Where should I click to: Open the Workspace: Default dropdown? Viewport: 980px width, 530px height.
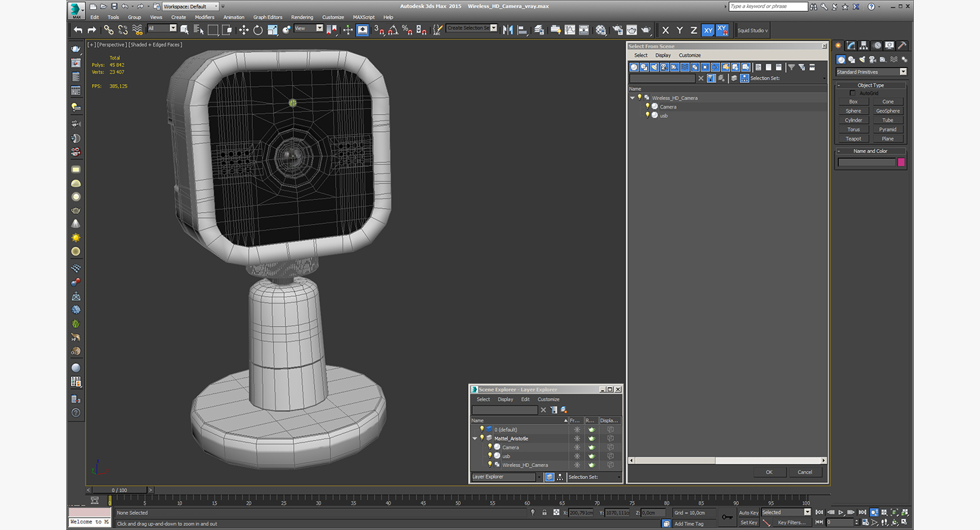(x=190, y=7)
